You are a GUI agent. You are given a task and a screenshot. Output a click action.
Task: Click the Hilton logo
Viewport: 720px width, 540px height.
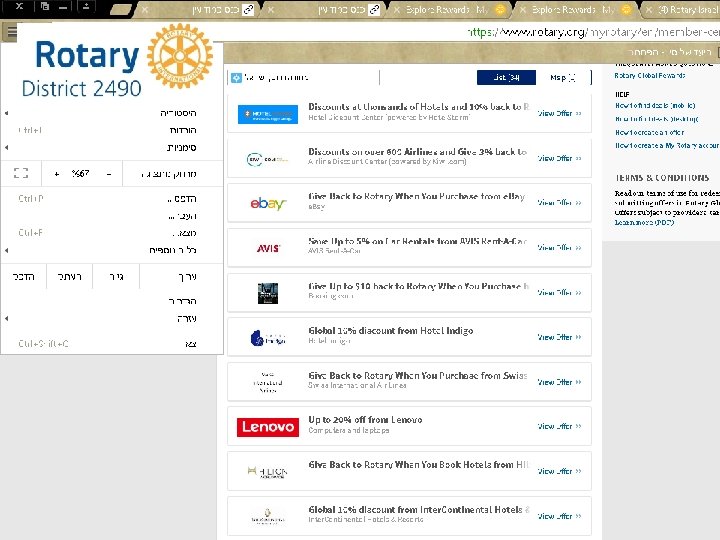pos(268,472)
